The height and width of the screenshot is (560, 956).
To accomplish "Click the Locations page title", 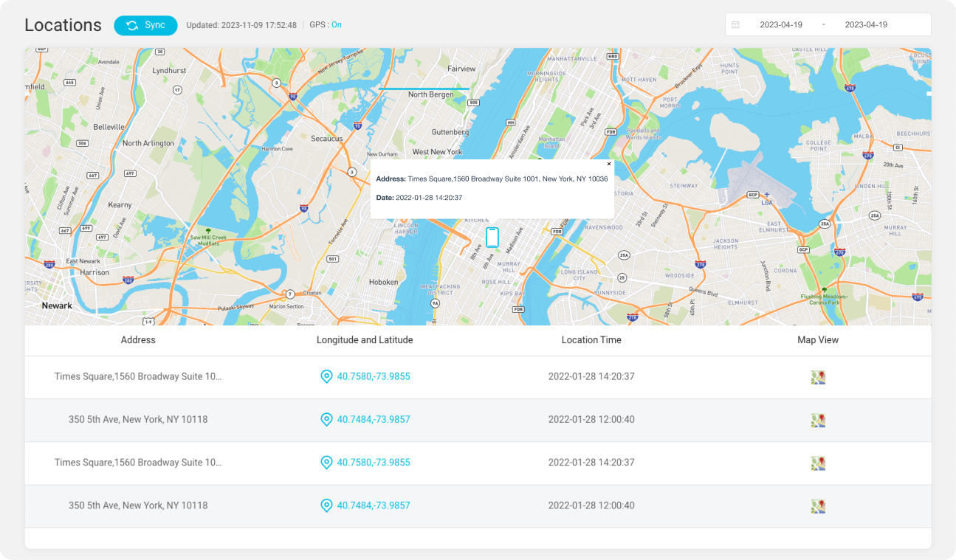I will 63,25.
